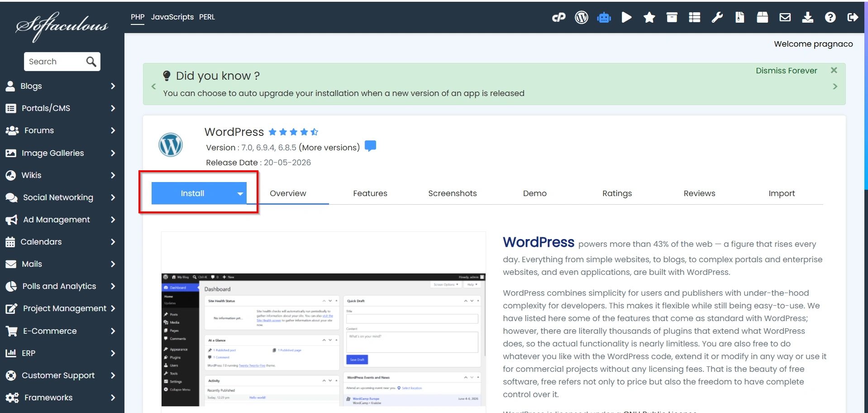Open the download icon in toolbar
The image size is (868, 413).
[x=808, y=17]
